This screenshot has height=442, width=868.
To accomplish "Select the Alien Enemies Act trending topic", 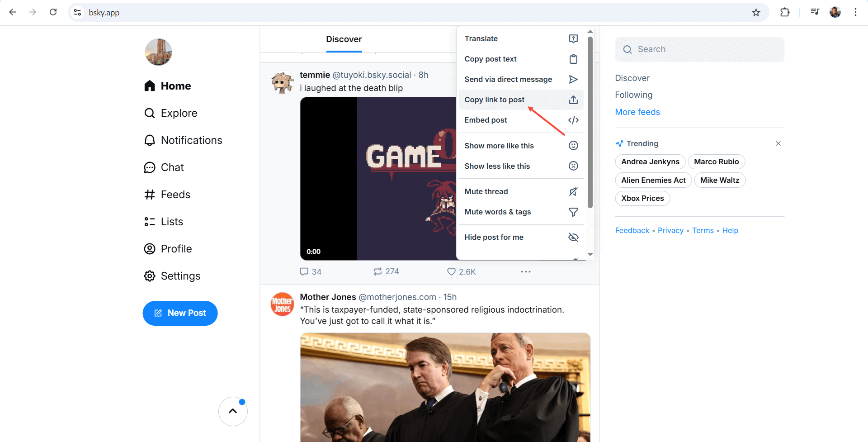I will (653, 180).
